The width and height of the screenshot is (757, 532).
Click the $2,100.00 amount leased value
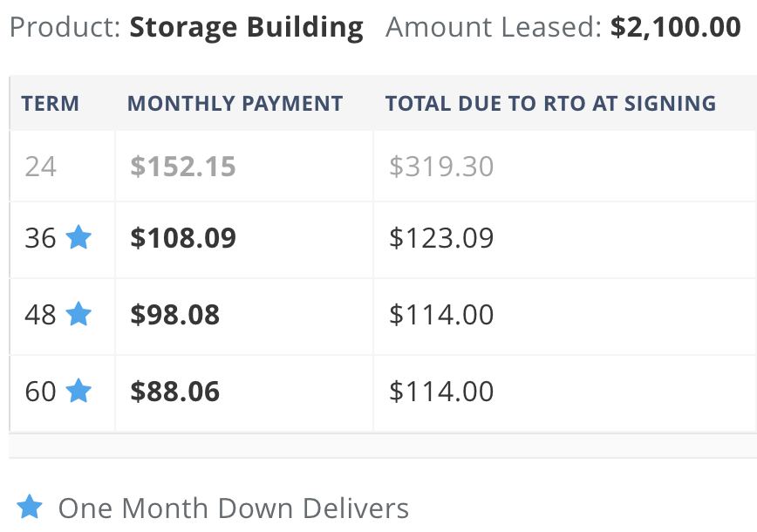coord(675,27)
